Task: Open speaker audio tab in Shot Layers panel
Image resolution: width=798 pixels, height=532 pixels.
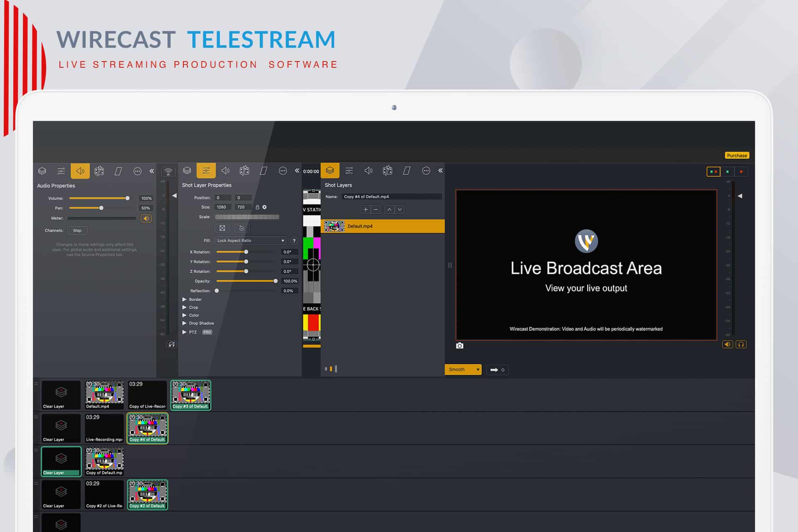Action: (368, 170)
